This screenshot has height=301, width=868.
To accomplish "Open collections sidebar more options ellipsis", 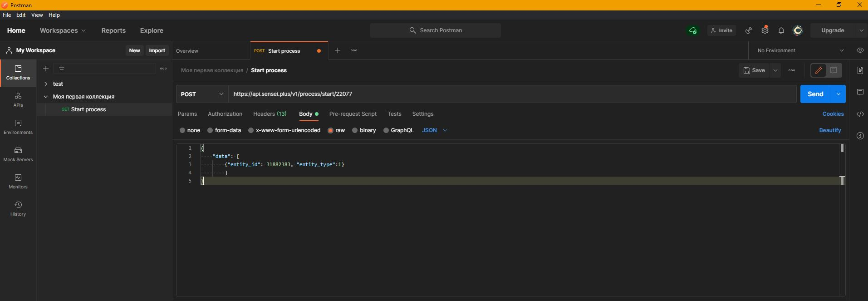I will pos(163,69).
